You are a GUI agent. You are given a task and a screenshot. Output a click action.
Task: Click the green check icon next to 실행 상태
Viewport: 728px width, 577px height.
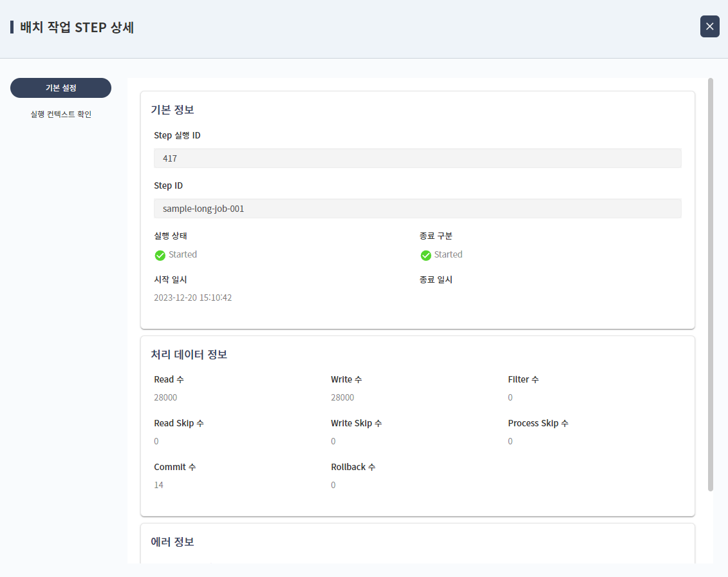[x=159, y=255]
